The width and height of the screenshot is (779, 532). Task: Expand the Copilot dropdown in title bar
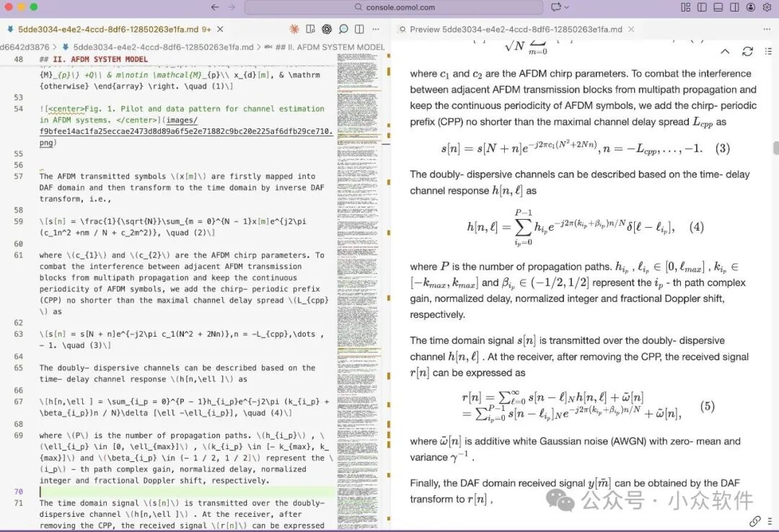[567, 7]
